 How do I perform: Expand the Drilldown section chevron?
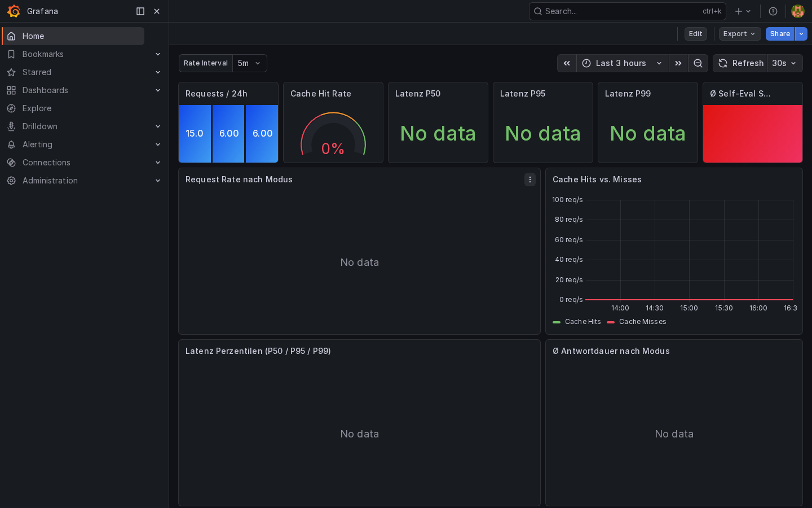click(158, 126)
